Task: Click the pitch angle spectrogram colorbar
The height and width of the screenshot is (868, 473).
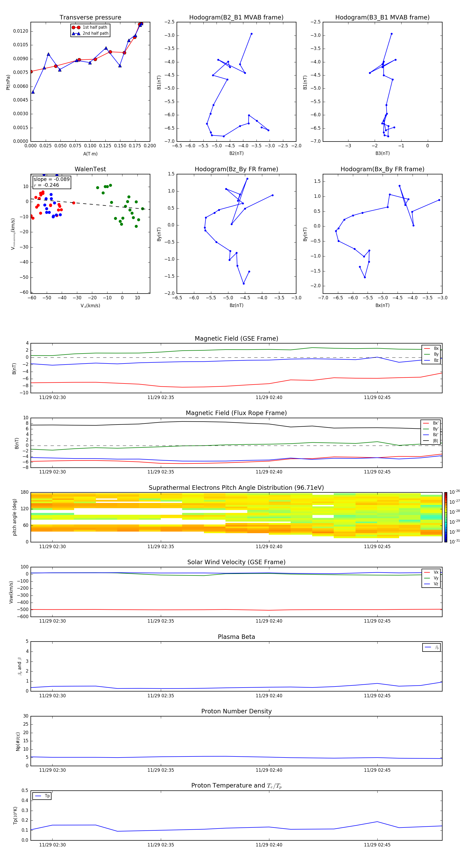Action: tap(446, 517)
